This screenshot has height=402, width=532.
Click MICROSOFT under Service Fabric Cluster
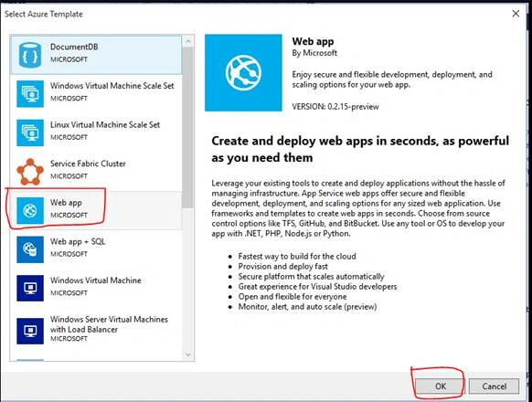69,176
